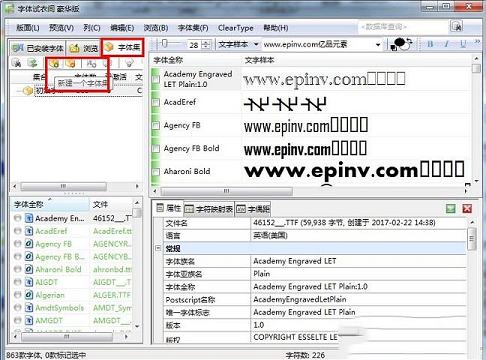Toggle the round marker beside Algerian
This screenshot has height=360, width=486.
coord(17,295)
